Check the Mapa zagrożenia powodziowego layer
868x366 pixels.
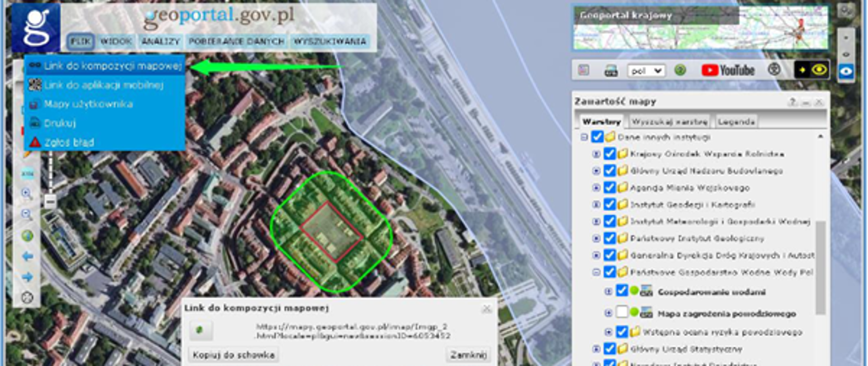[x=622, y=312]
